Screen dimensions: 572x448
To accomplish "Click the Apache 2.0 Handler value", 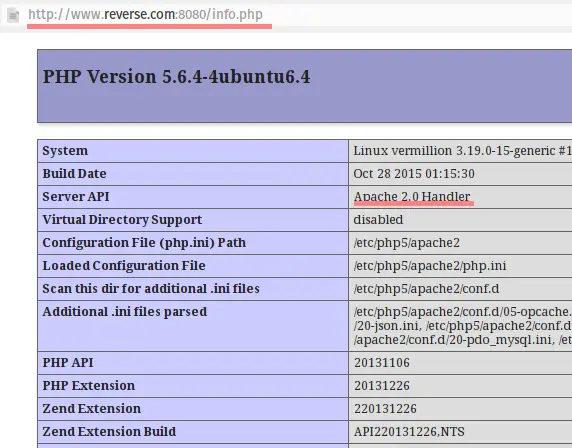I will click(412, 197).
